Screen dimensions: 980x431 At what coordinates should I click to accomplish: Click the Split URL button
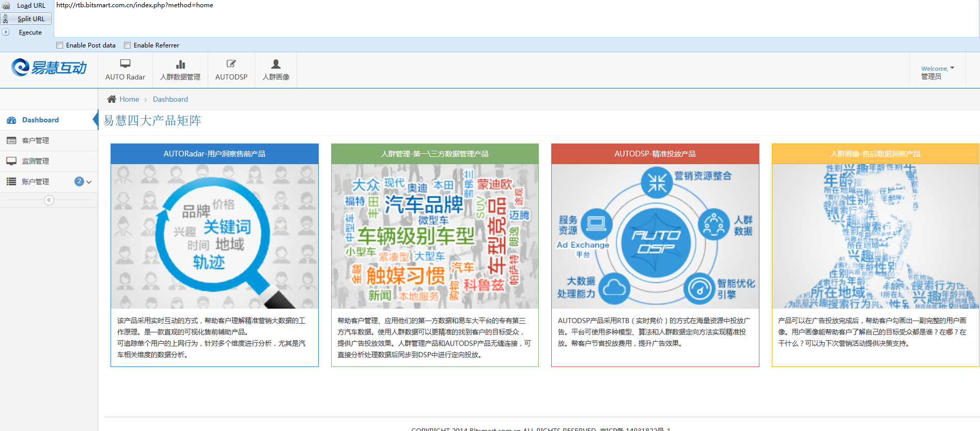[x=26, y=19]
